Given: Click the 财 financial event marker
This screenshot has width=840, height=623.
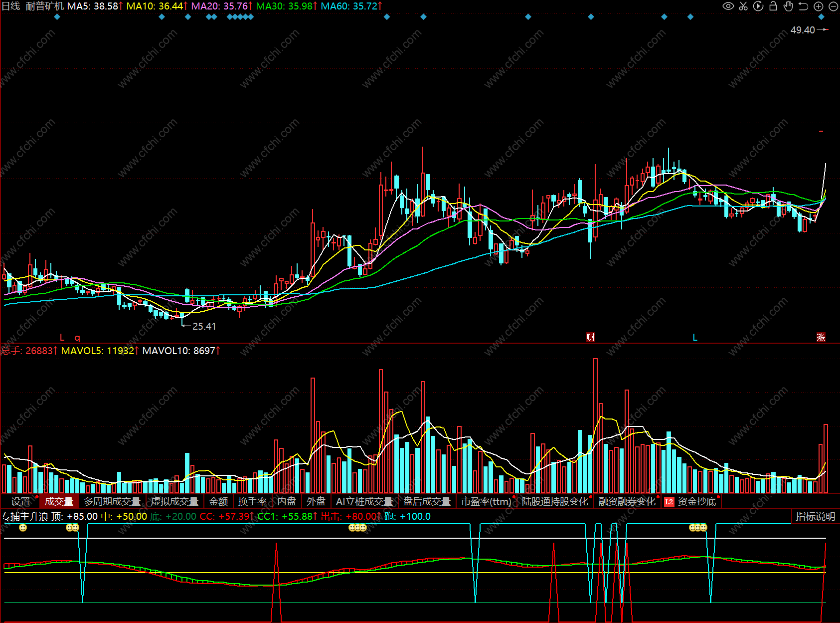Looking at the screenshot, I should click(591, 337).
